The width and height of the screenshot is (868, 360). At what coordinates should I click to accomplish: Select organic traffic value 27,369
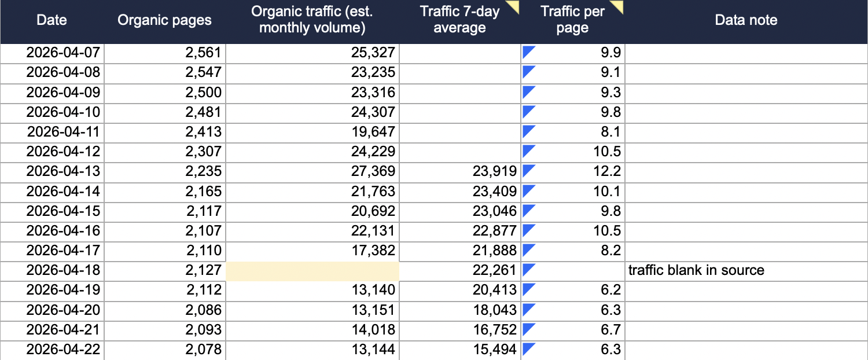coord(312,171)
